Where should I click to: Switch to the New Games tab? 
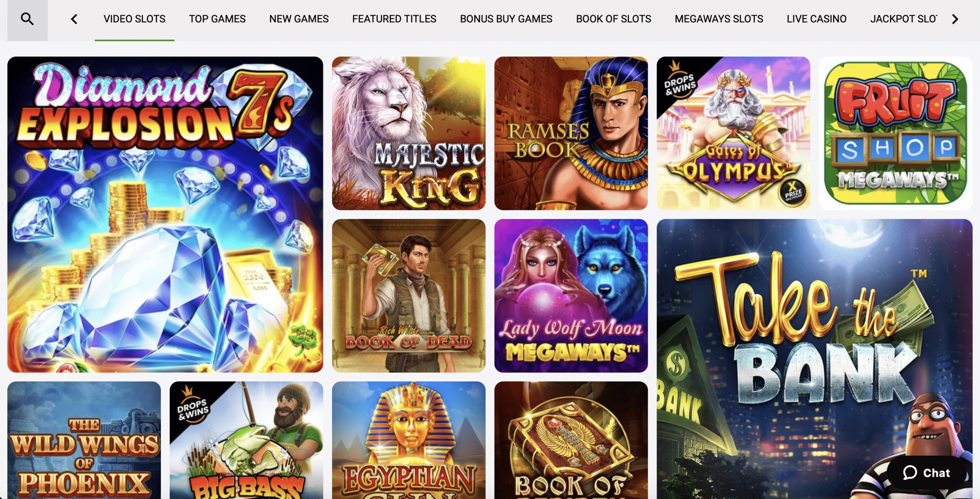[299, 19]
